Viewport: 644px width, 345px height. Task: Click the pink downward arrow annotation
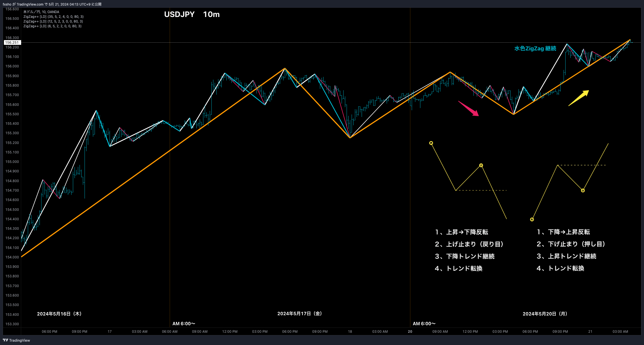[x=468, y=109]
